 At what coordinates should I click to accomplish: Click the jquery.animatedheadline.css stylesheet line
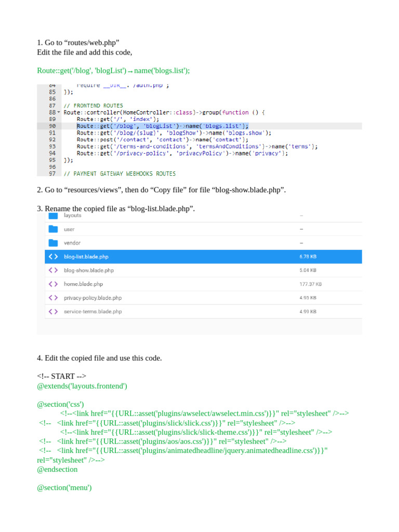point(182,455)
